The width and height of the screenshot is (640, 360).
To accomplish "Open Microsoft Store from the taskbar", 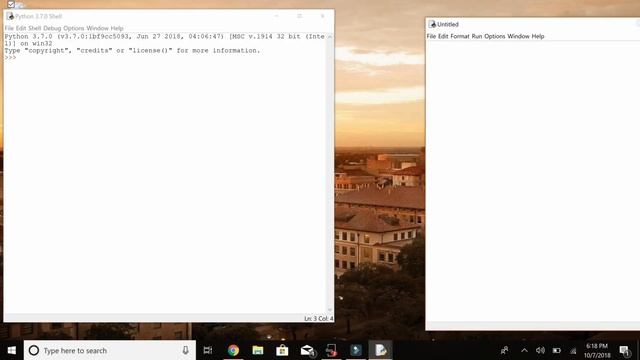I will 282,350.
